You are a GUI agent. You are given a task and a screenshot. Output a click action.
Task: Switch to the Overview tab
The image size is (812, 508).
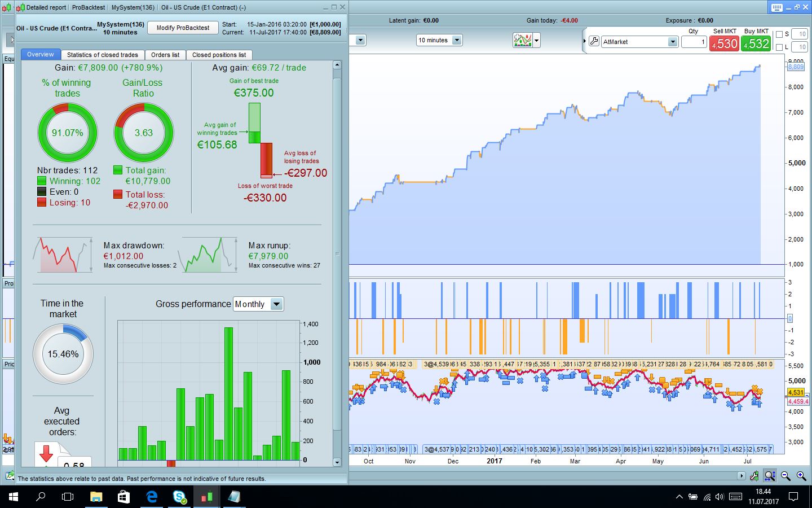pyautogui.click(x=41, y=55)
